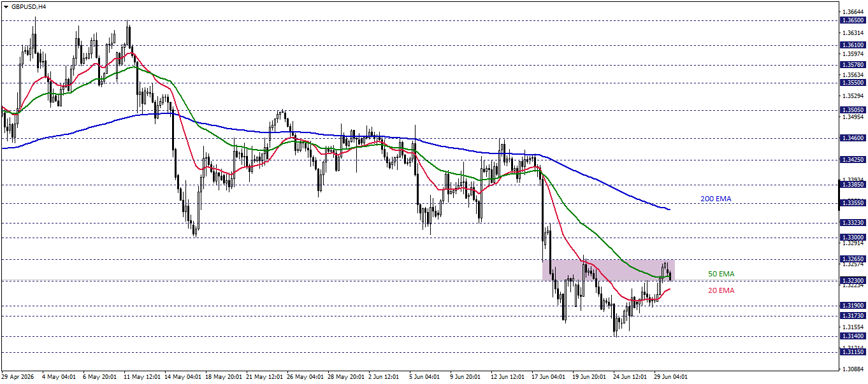Click the 1.35974 price axis value
868x384 pixels.
[x=853, y=53]
